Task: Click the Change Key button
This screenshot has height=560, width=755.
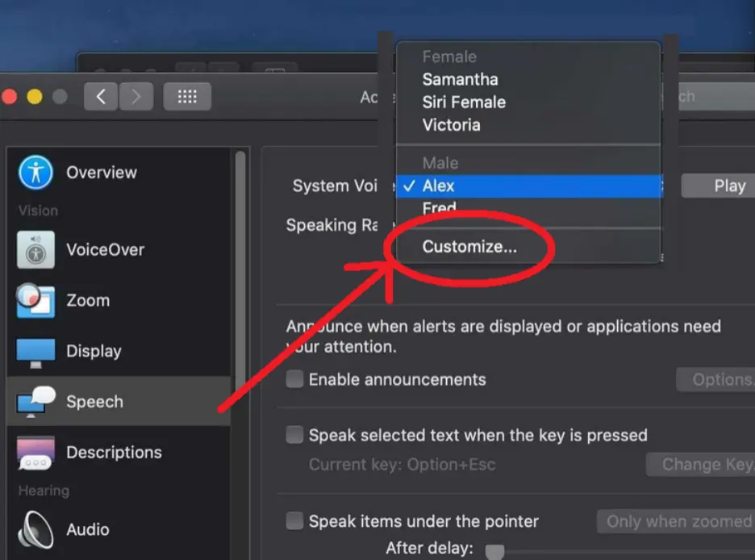Action: (x=701, y=464)
